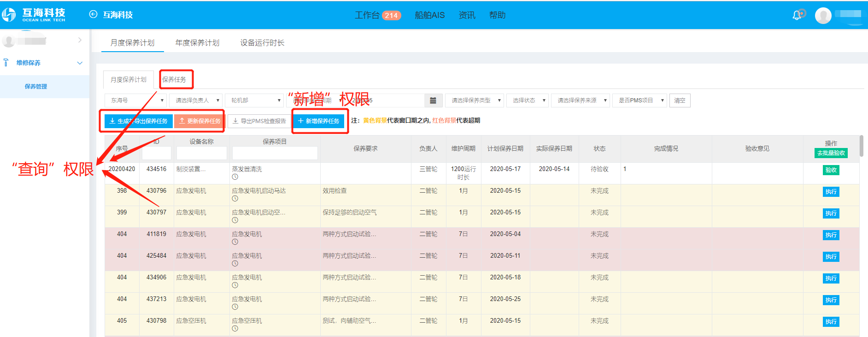
Task: Click 执行 button for ID 411819
Action: 831,235
